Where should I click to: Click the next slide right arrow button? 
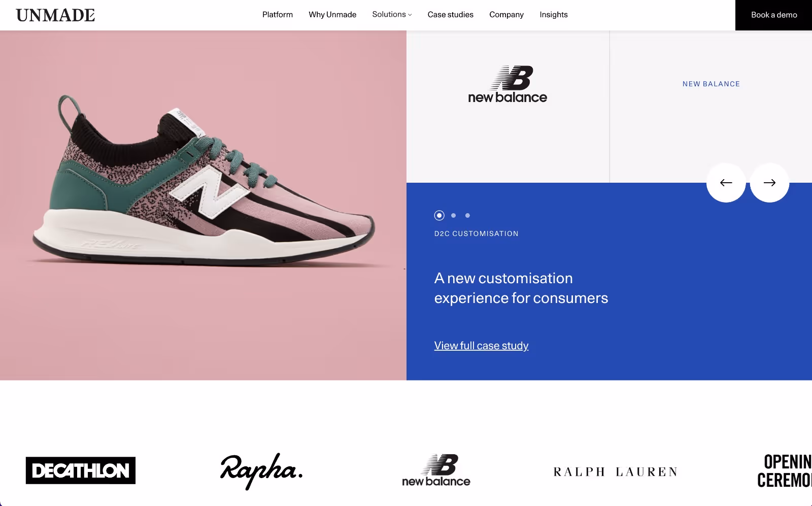769,183
